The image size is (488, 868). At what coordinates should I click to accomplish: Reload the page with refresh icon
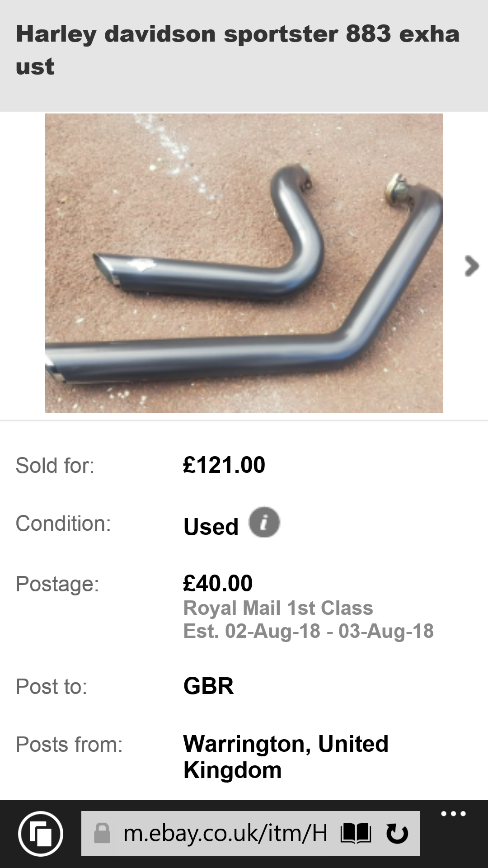(397, 833)
